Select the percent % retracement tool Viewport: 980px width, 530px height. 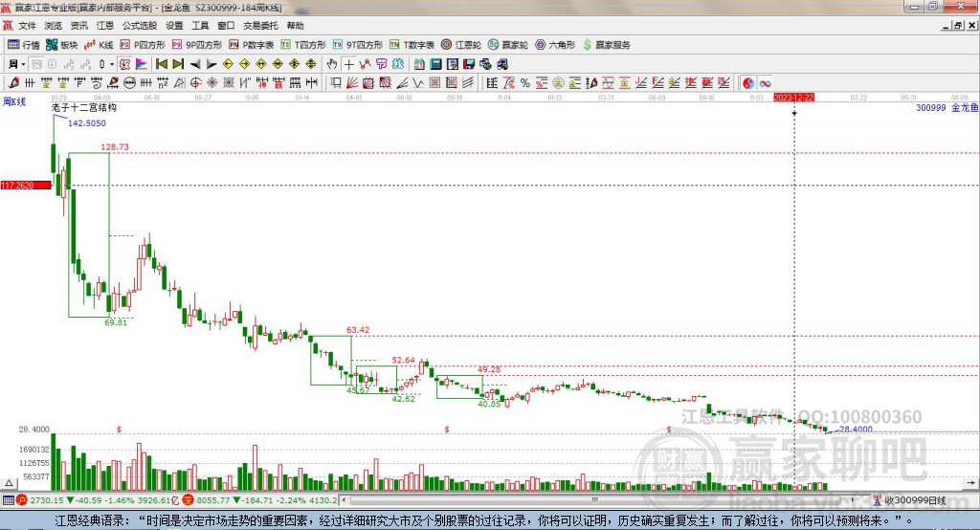pyautogui.click(x=525, y=82)
